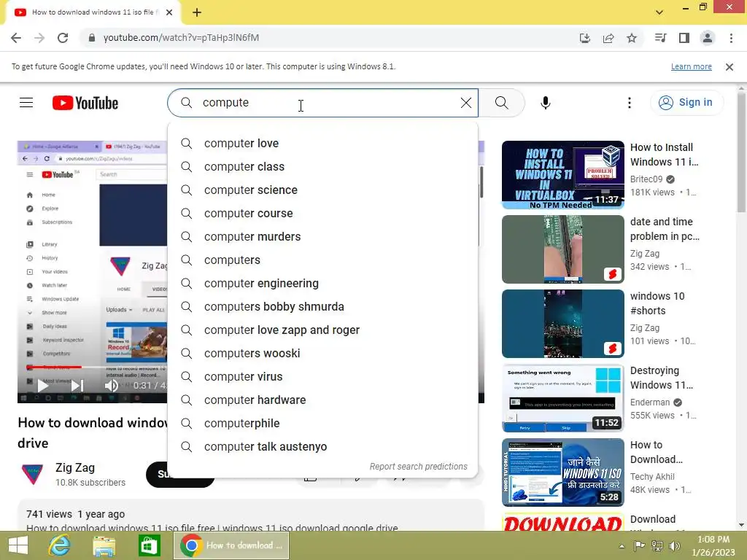Open the Action Center flag icon

tap(639, 545)
